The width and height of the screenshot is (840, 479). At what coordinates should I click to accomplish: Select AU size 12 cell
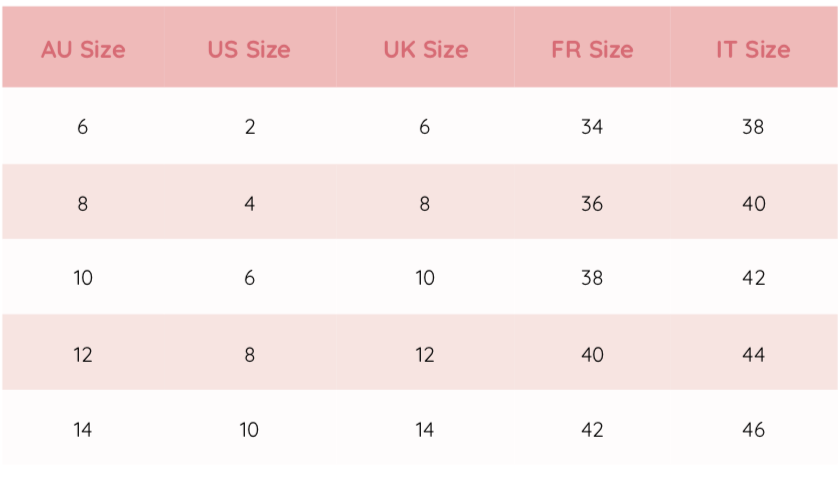(83, 354)
